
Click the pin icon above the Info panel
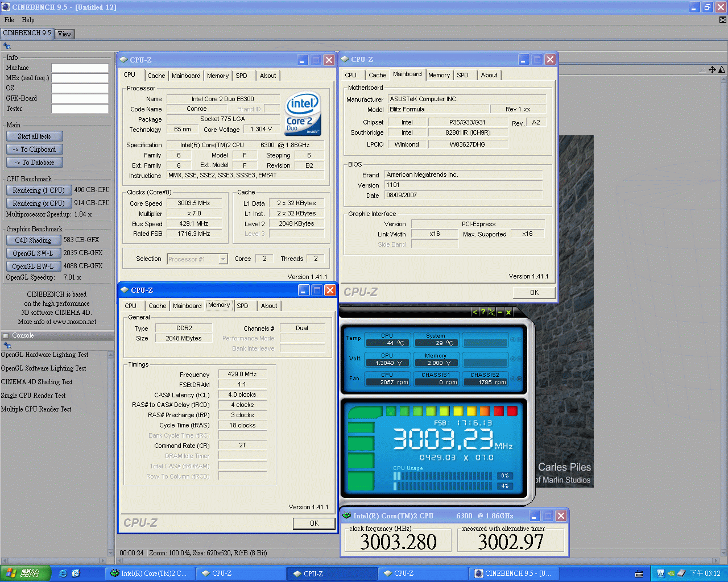coord(7,46)
